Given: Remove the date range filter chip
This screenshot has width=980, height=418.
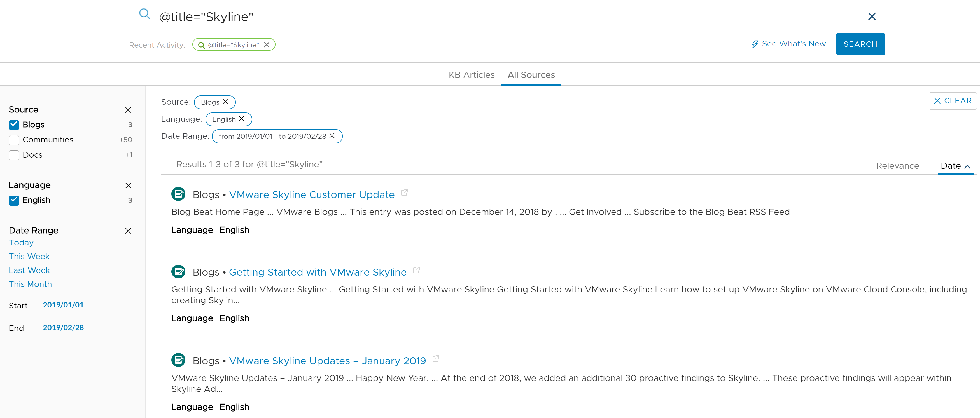Looking at the screenshot, I should [332, 136].
